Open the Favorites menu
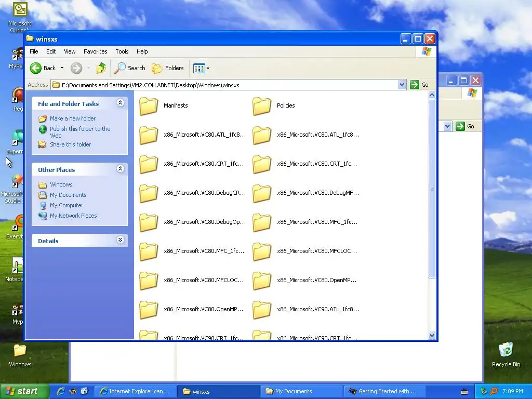The image size is (532, 399). [96, 51]
